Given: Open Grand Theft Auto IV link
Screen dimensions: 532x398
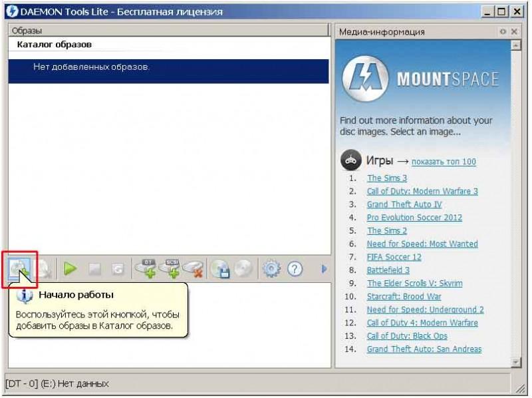Looking at the screenshot, I should tap(404, 204).
